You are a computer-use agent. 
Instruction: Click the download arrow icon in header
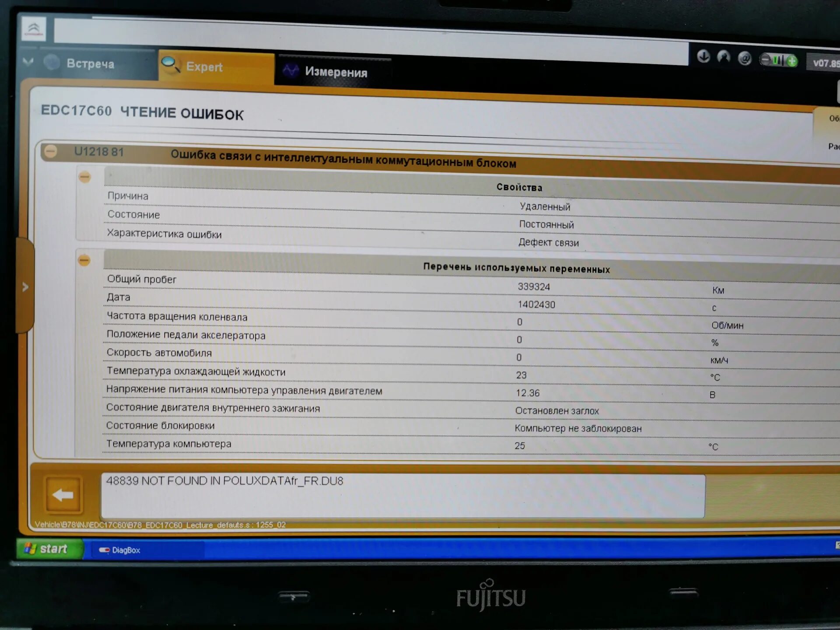[703, 56]
